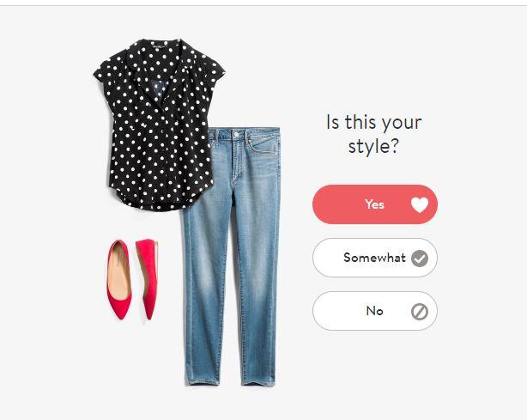This screenshot has height=420, width=527.
Task: Click the gray prohibited circle icon
Action: pos(420,312)
